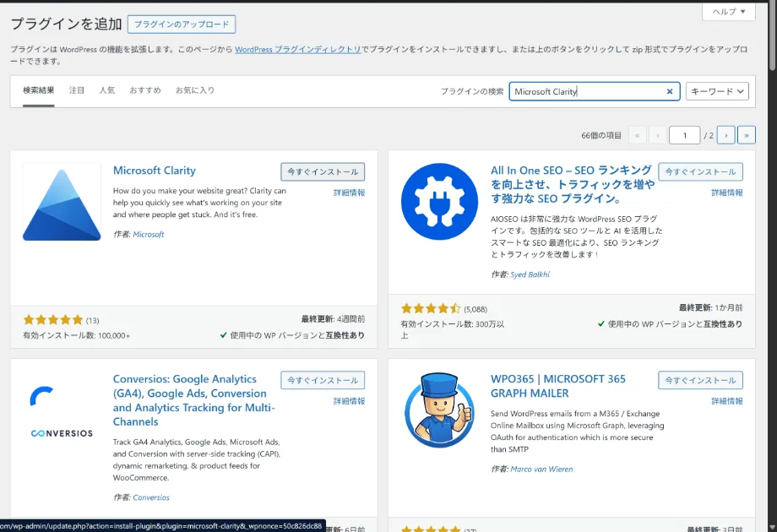Go to next page using the arrow icon
Viewport: 777px width, 532px height.
tap(725, 134)
